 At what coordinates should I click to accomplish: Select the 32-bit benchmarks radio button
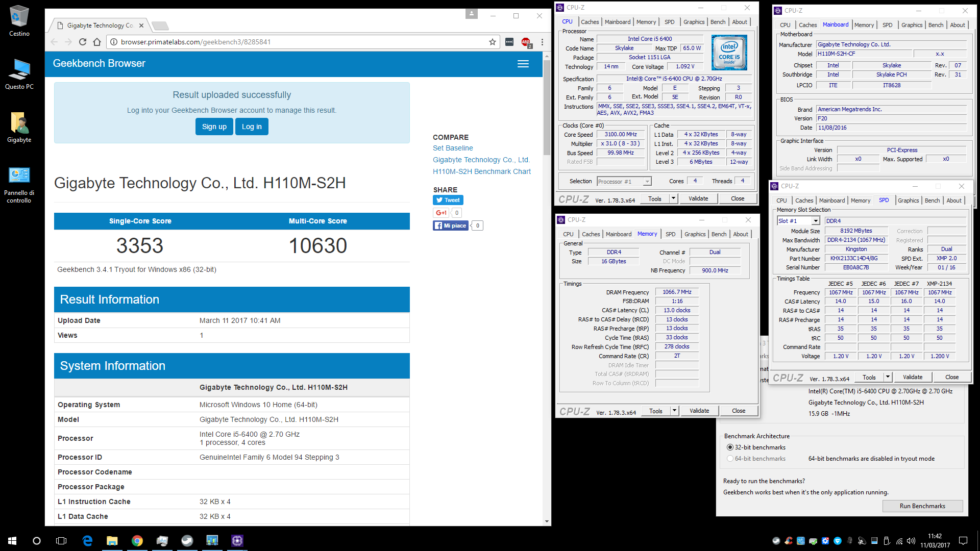point(730,447)
